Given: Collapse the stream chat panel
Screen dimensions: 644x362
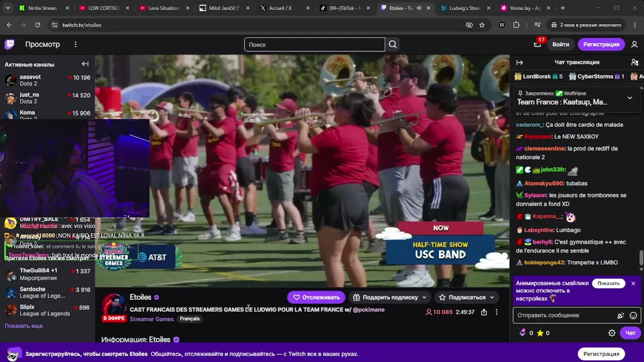Looking at the screenshot, I should coord(520,62).
